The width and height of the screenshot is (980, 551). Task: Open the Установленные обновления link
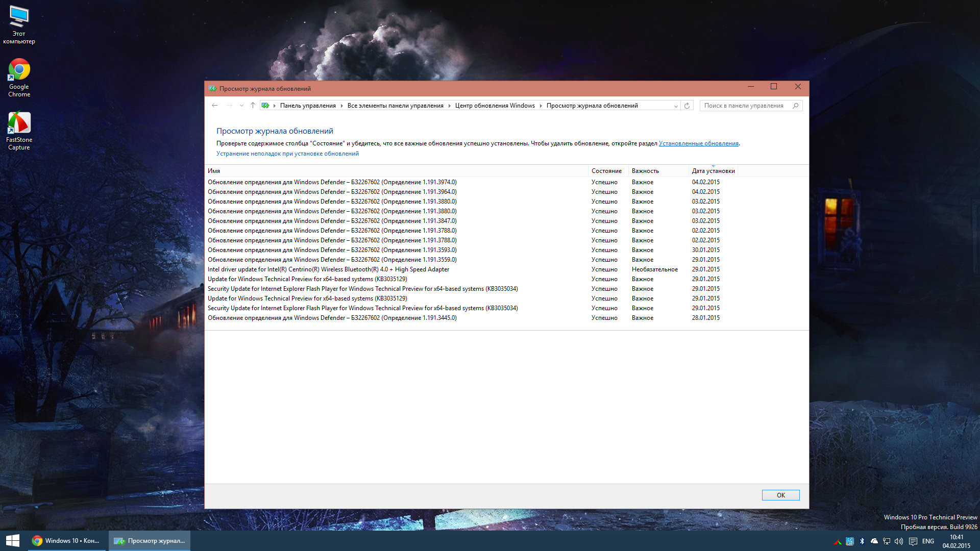coord(698,143)
